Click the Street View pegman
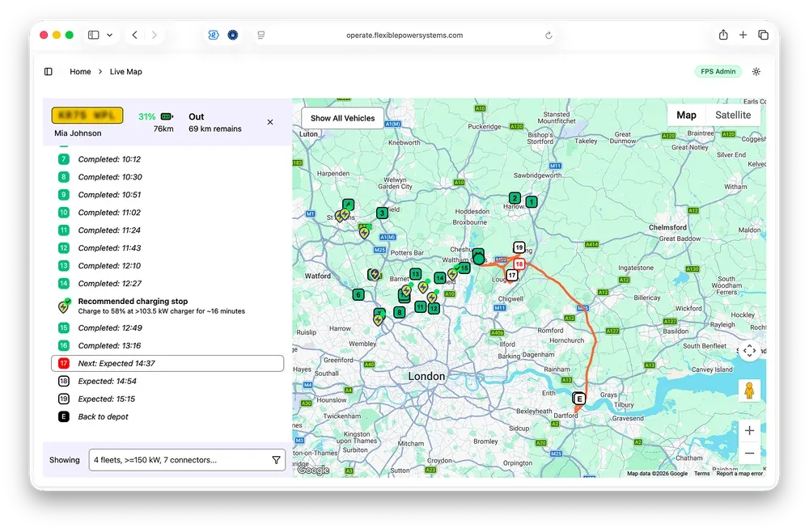 tap(749, 391)
